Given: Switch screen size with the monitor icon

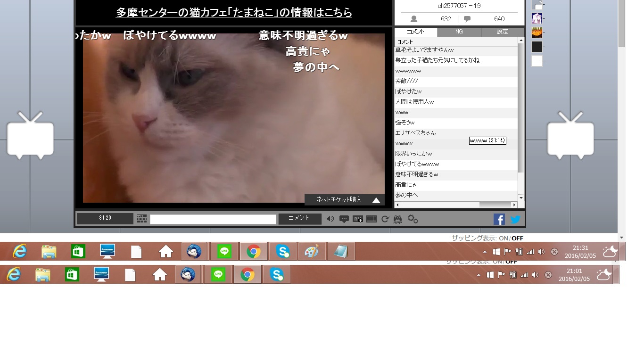Looking at the screenshot, I should click(x=372, y=219).
